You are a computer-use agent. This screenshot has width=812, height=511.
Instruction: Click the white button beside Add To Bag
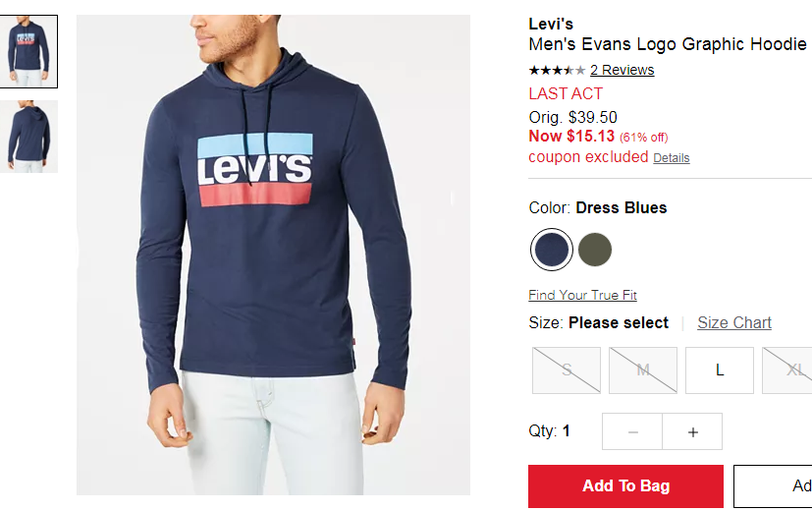click(x=773, y=485)
